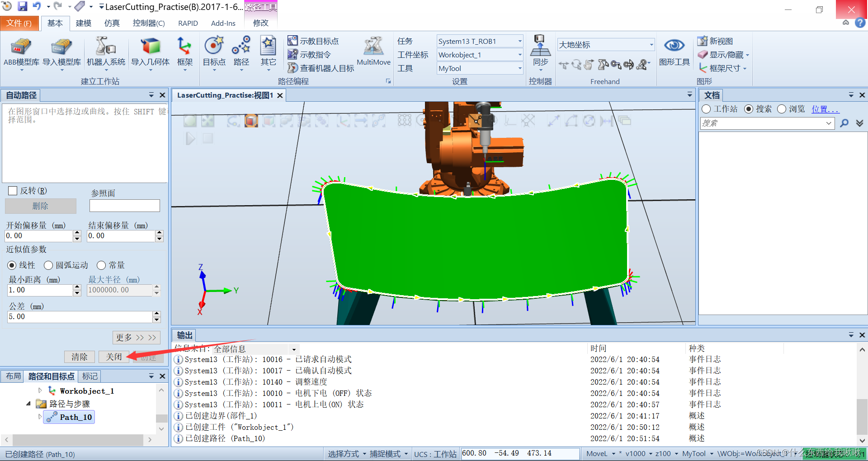Viewport: 868px width, 461px height.
Task: Open the 框架 frame tool
Action: point(184,52)
